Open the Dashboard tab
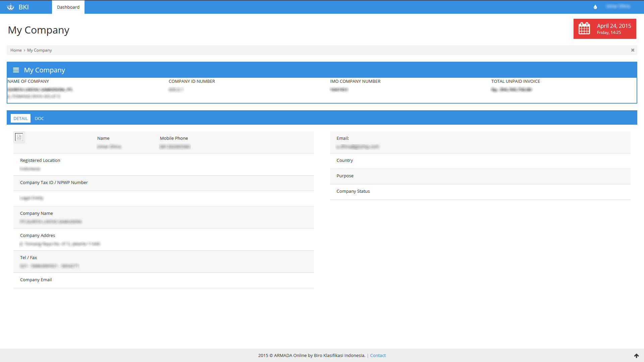Image resolution: width=644 pixels, height=362 pixels. 68,7
